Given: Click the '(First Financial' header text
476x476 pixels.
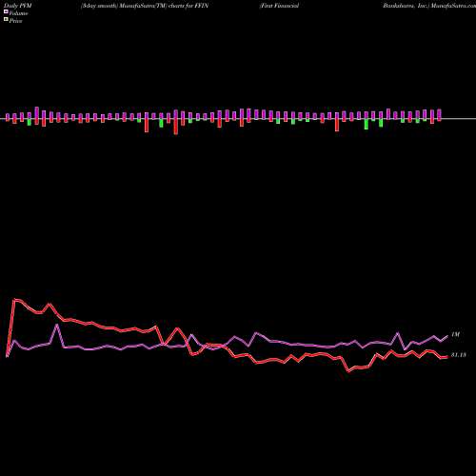Looking at the screenshot, I should pos(279,6).
